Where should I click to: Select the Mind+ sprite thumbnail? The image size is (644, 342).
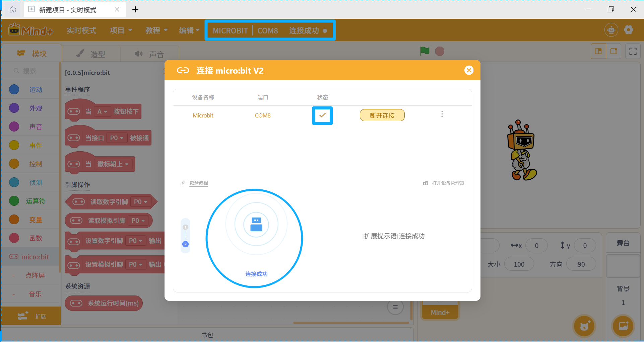coord(440,309)
